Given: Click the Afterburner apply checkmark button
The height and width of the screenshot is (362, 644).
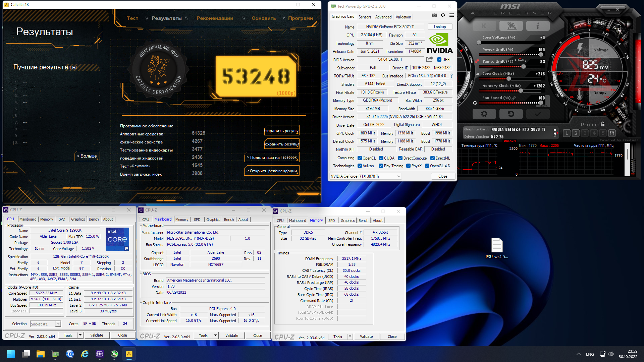Looking at the screenshot, I should pos(538,114).
